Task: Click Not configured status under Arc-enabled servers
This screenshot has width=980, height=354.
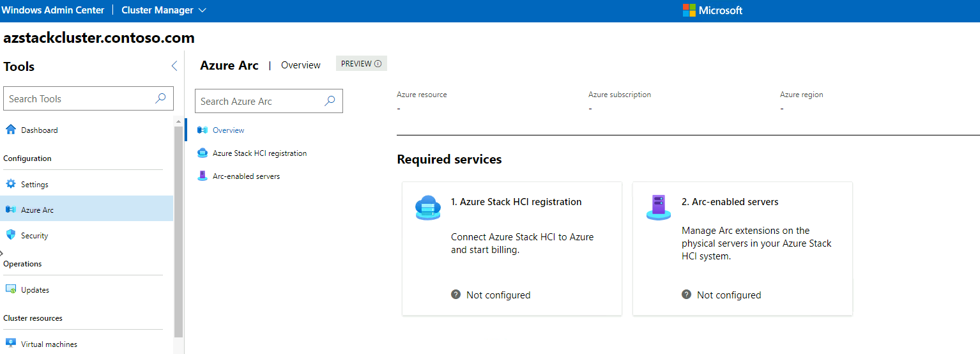Action: 729,295
